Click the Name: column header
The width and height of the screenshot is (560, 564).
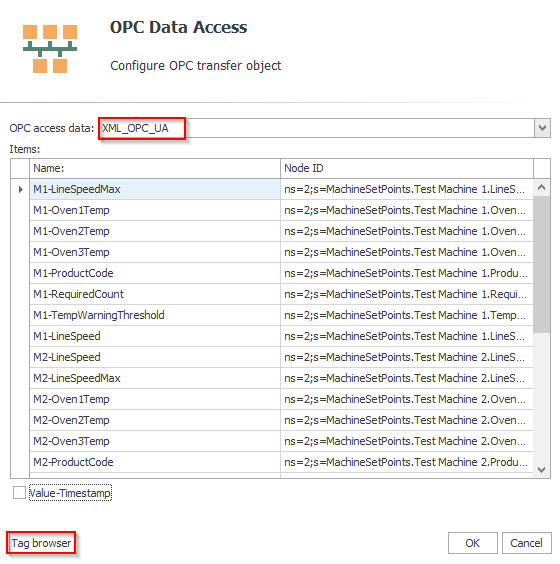tap(155, 168)
